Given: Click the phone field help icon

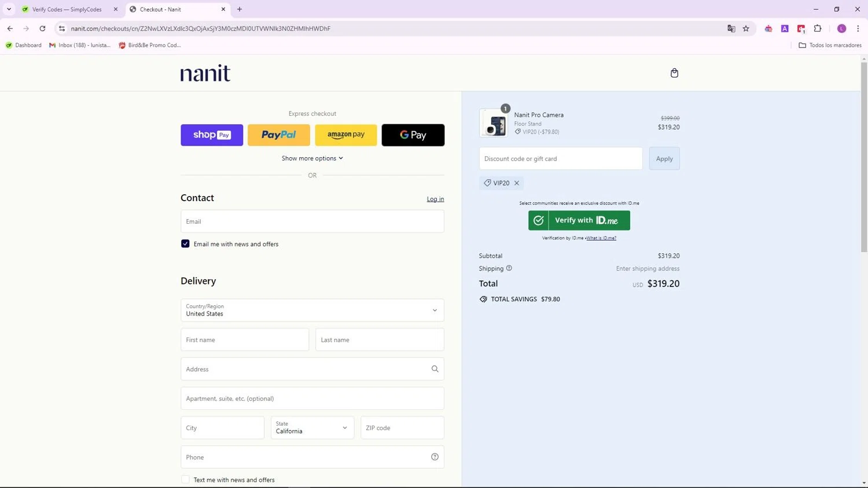Looking at the screenshot, I should tap(435, 457).
